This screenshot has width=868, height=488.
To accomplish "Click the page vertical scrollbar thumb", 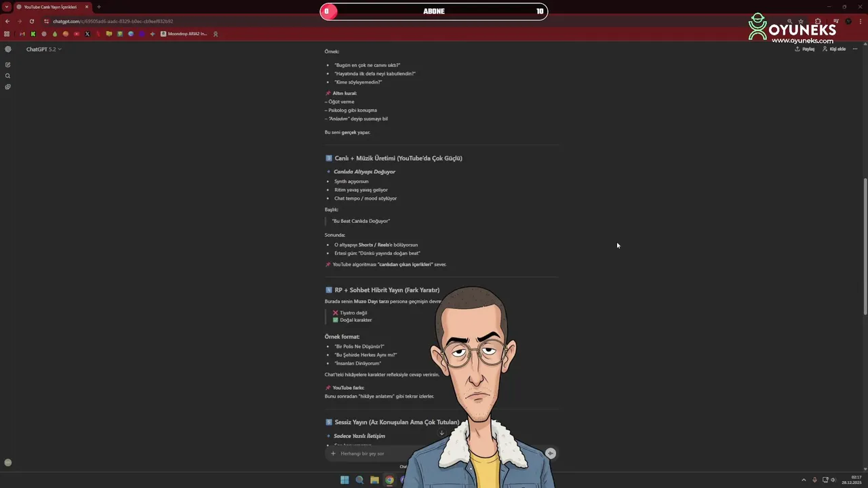I will click(865, 245).
